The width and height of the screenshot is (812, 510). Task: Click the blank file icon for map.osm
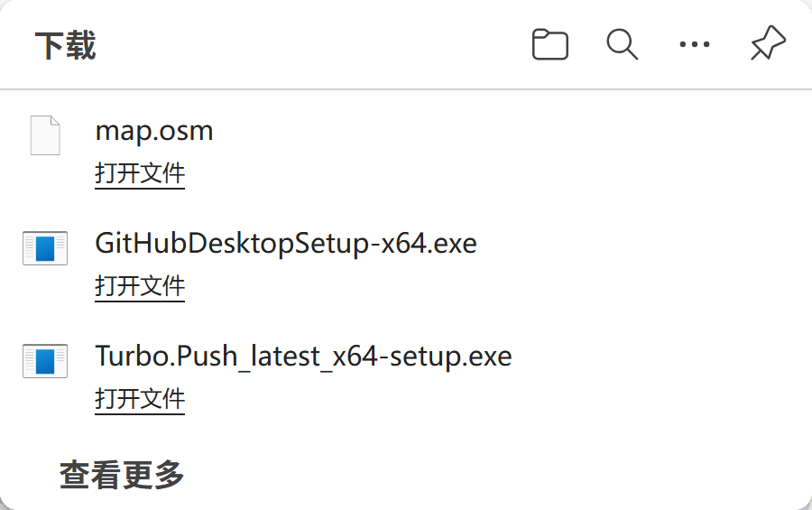click(45, 135)
